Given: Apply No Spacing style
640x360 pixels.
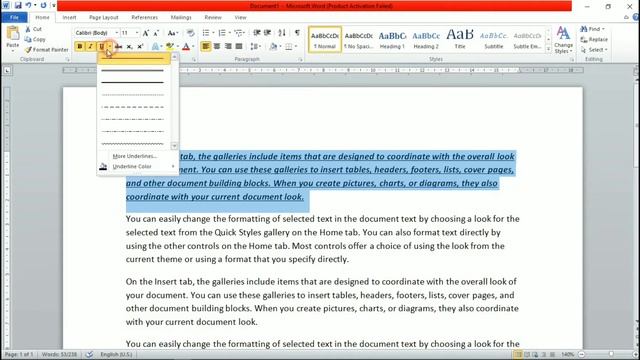Looking at the screenshot, I should pyautogui.click(x=358, y=40).
